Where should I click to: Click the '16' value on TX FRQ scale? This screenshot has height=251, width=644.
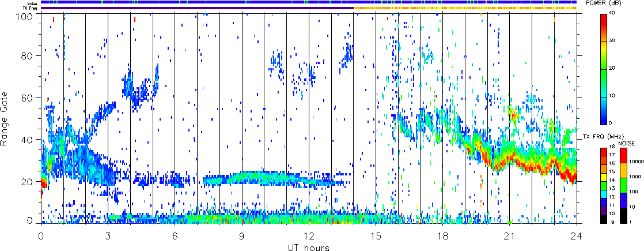pyautogui.click(x=612, y=163)
